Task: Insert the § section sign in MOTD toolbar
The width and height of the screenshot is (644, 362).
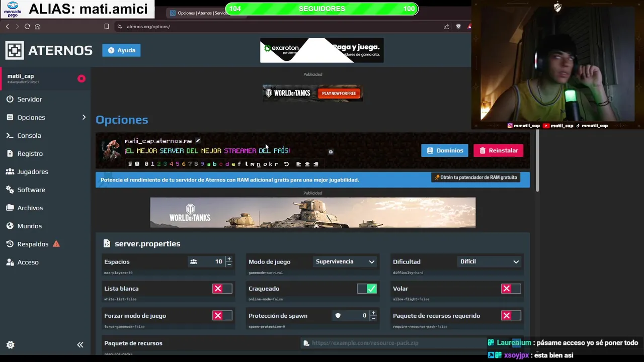Action: click(130, 164)
